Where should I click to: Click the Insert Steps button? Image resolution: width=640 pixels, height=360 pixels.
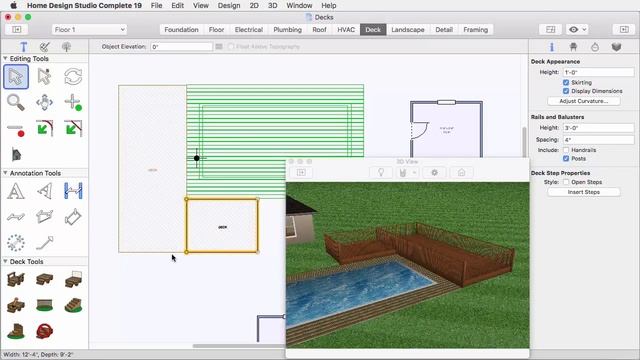(583, 192)
